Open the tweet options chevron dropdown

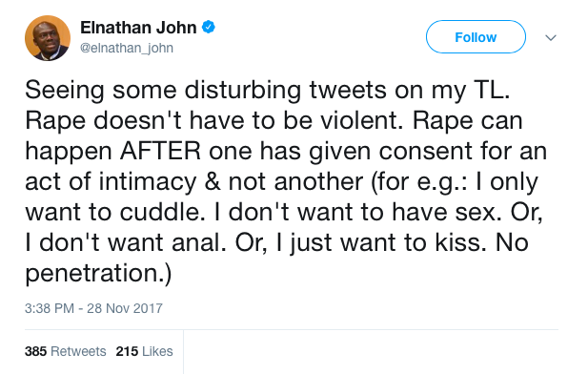551,37
